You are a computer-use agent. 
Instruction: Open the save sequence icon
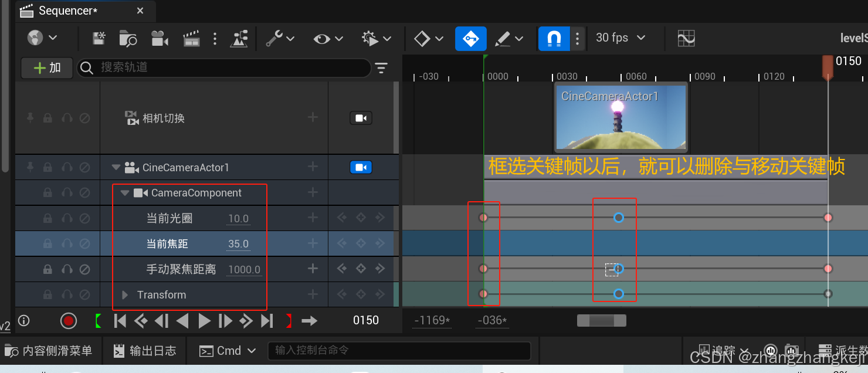(99, 38)
